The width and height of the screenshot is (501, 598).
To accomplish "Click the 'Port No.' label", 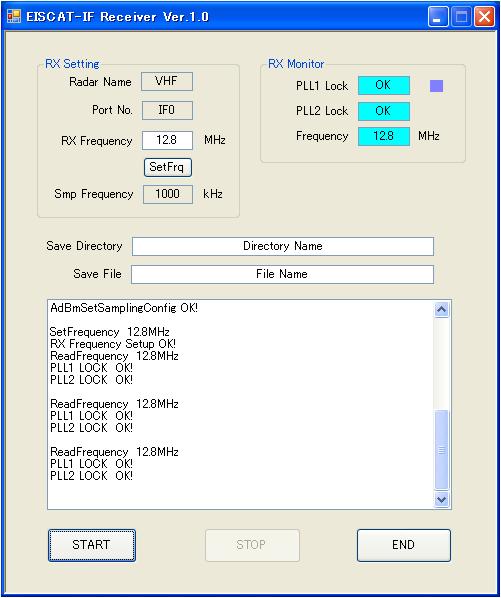I will (x=112, y=110).
